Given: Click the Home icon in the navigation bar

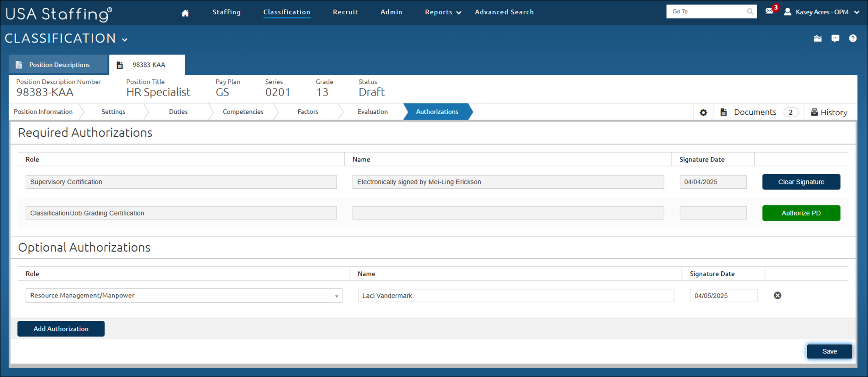Looking at the screenshot, I should (x=185, y=12).
